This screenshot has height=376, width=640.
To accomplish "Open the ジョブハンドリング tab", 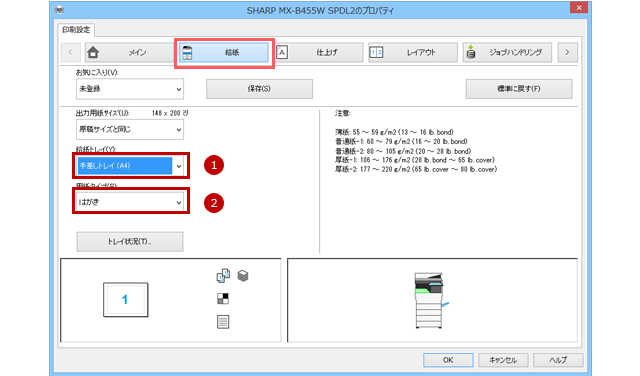I will tap(507, 52).
